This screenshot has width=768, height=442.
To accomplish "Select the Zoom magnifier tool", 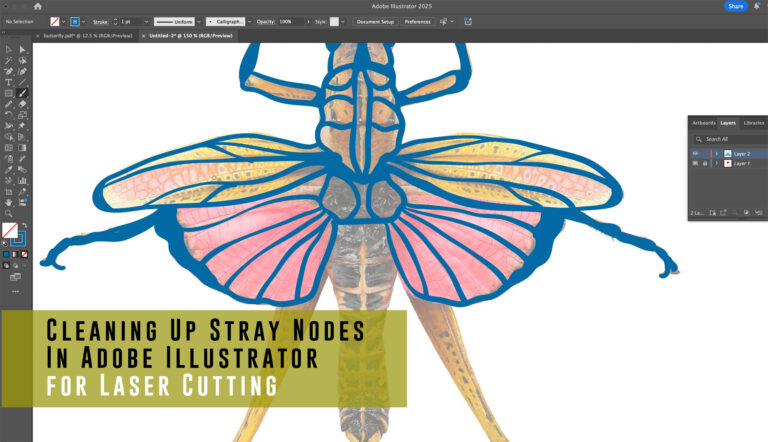I will click(9, 213).
